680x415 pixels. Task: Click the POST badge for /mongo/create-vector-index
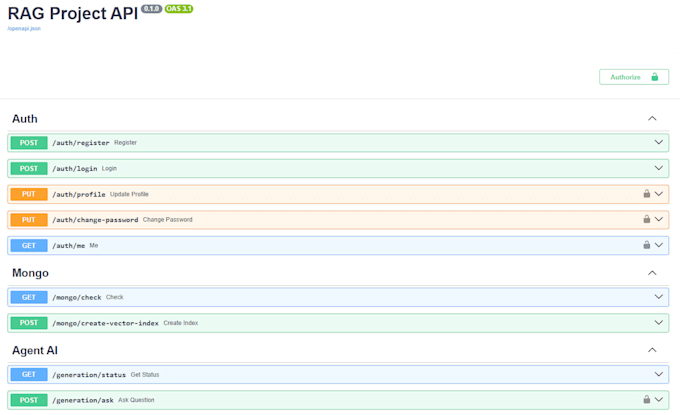29,323
